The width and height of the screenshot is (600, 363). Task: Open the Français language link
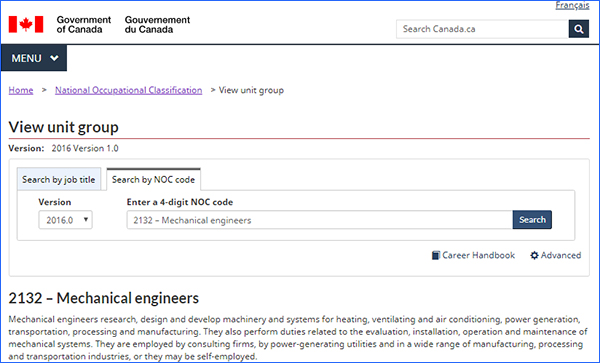572,5
